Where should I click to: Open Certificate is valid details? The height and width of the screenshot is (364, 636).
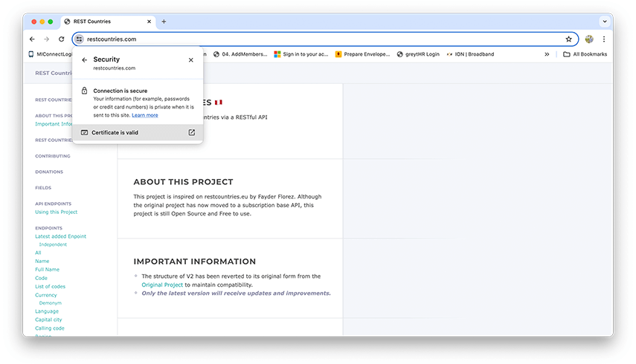pyautogui.click(x=138, y=132)
